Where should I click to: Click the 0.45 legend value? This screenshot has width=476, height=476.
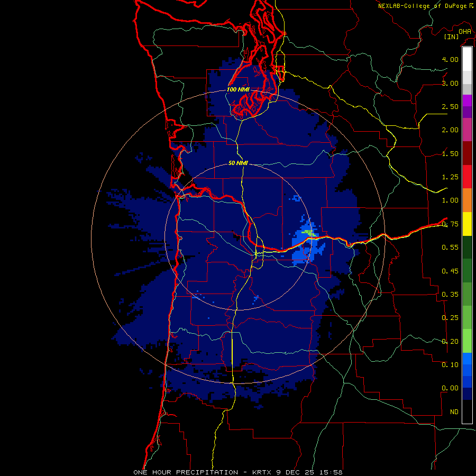[x=450, y=271]
